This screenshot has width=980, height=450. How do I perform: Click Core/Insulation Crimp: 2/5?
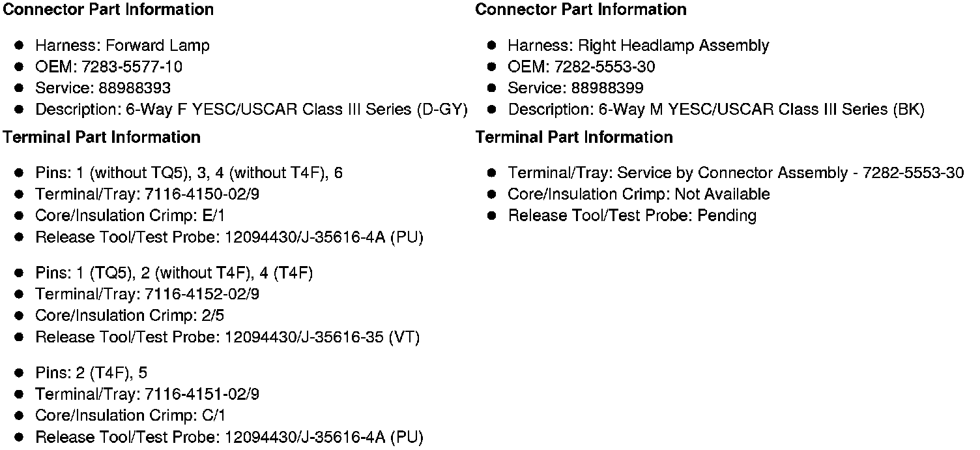(130, 316)
